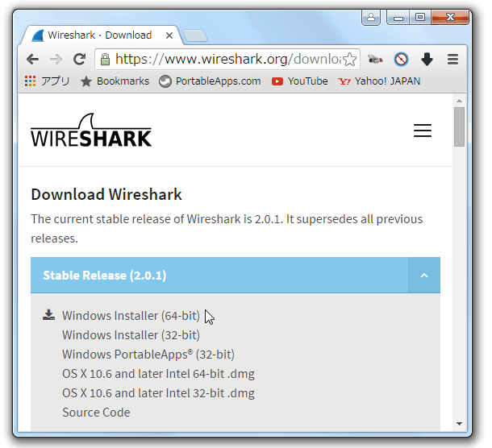
Task: Go back using the browser back arrow
Action: [32, 59]
